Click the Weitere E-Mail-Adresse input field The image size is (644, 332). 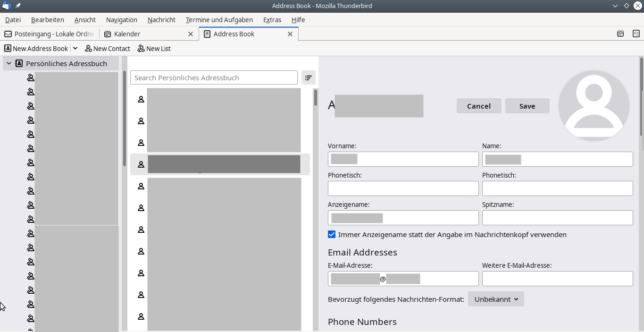click(x=558, y=279)
